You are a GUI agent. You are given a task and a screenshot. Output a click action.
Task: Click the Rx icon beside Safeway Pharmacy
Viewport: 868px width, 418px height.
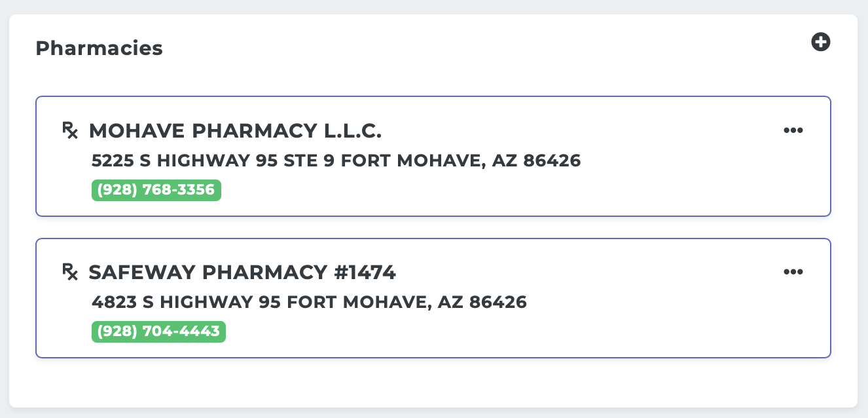pyautogui.click(x=70, y=272)
